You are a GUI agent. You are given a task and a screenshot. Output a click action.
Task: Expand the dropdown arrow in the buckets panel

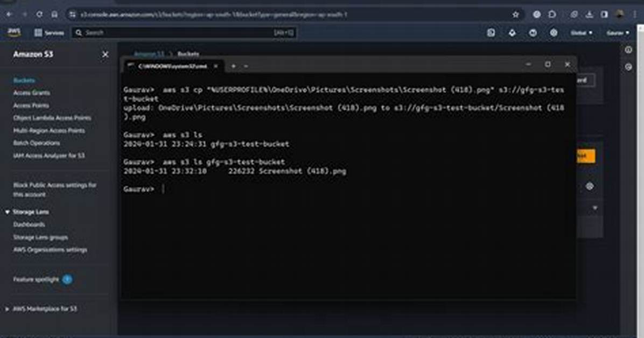594,208
